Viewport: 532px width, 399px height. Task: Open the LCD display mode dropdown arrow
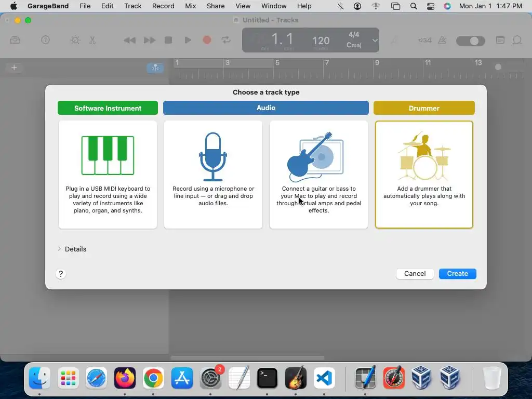tap(375, 40)
